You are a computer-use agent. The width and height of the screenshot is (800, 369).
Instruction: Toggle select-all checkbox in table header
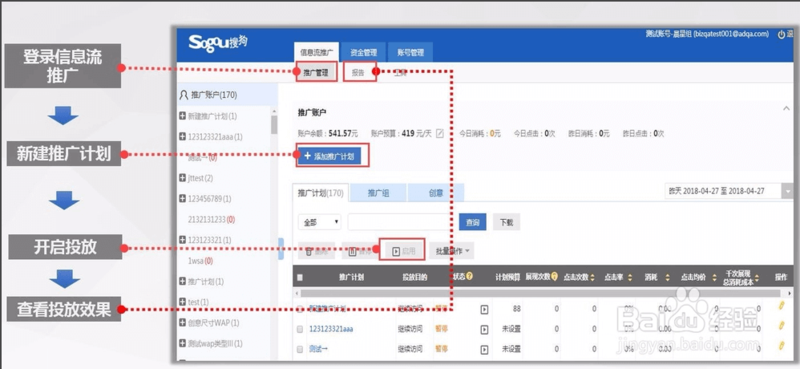tap(300, 277)
